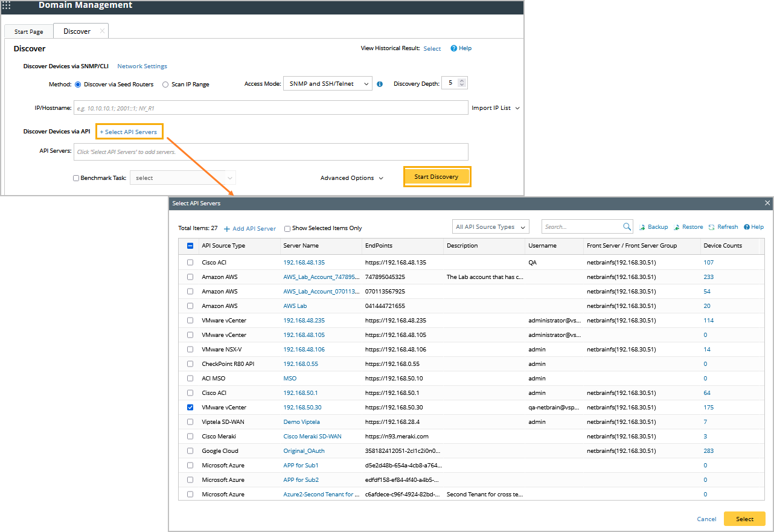774x532 pixels.
Task: Click the Backup icon
Action: [x=642, y=227]
